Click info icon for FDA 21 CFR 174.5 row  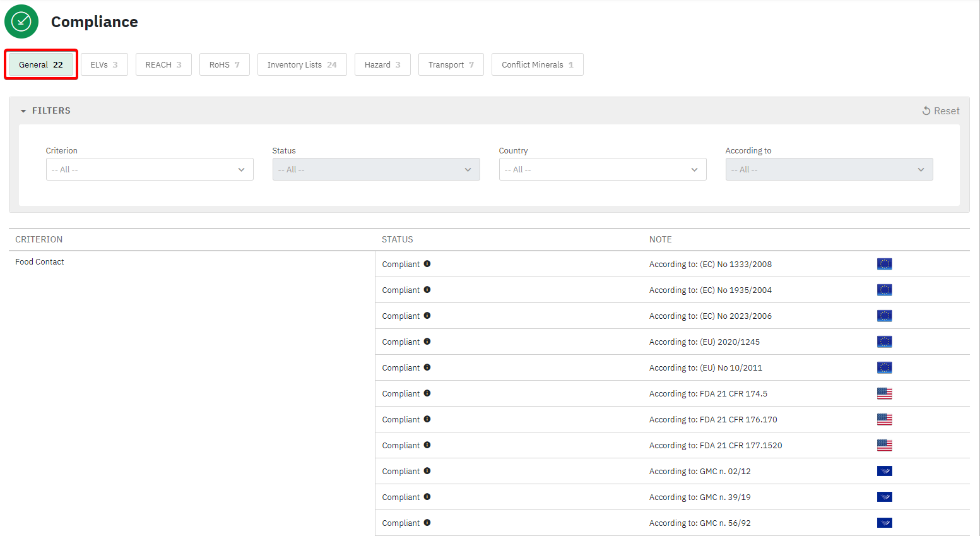pos(427,393)
